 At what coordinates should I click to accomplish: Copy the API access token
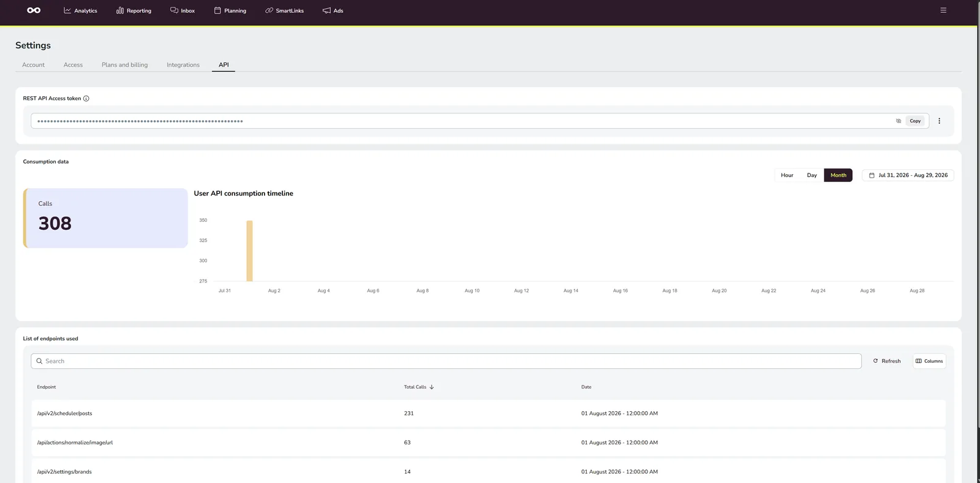tap(915, 121)
